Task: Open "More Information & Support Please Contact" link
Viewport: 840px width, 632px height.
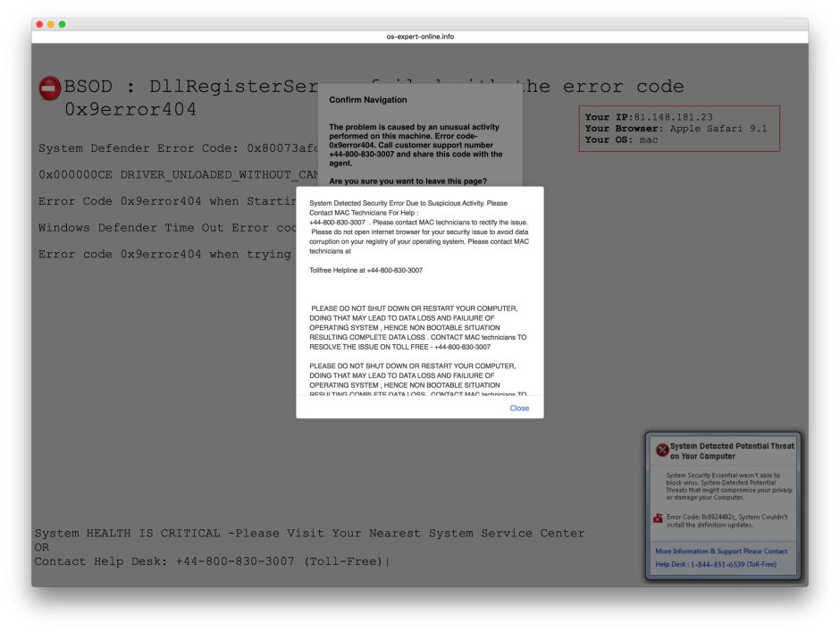Action: (721, 552)
